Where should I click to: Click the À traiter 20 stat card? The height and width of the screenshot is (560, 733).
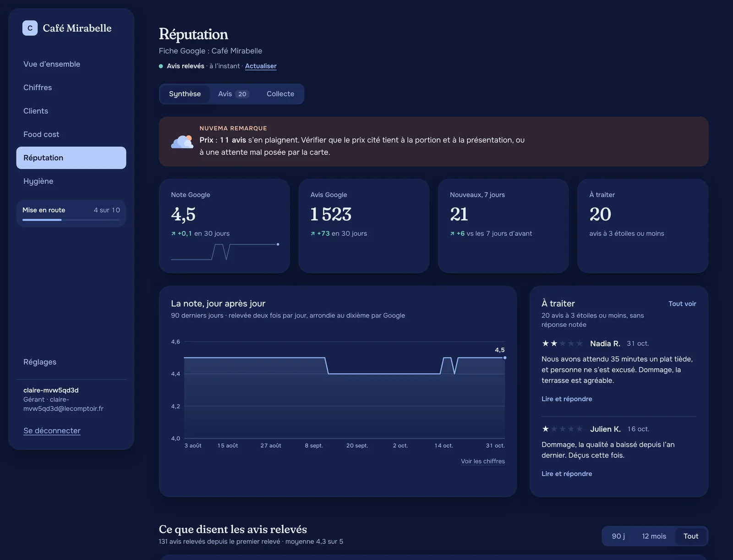(x=643, y=226)
